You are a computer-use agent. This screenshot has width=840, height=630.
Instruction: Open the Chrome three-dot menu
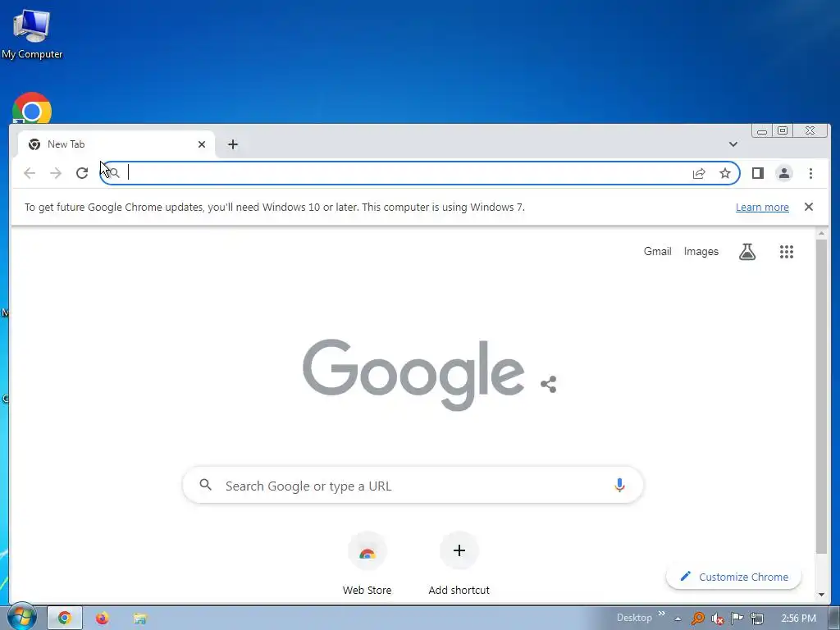point(810,173)
